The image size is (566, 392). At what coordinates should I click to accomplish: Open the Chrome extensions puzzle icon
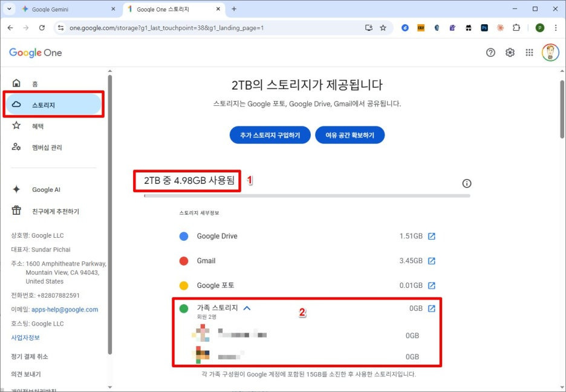pos(516,28)
